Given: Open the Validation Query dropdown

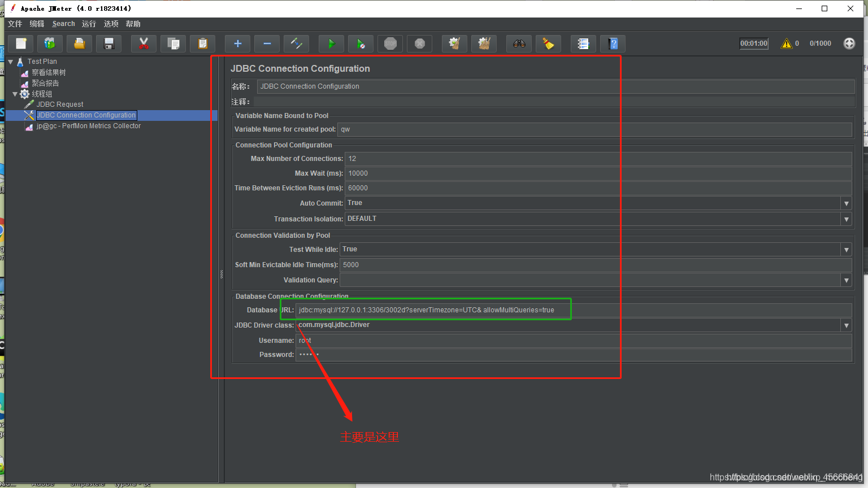Looking at the screenshot, I should (846, 280).
